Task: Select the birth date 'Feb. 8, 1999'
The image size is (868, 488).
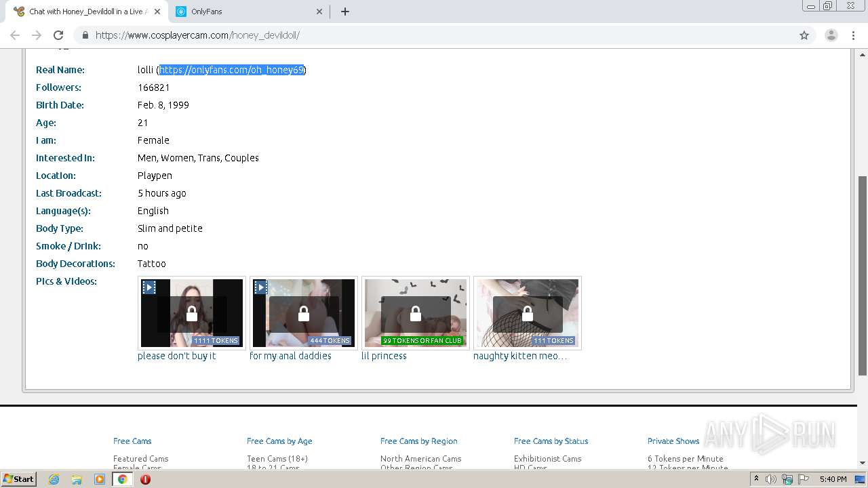Action: [x=163, y=105]
